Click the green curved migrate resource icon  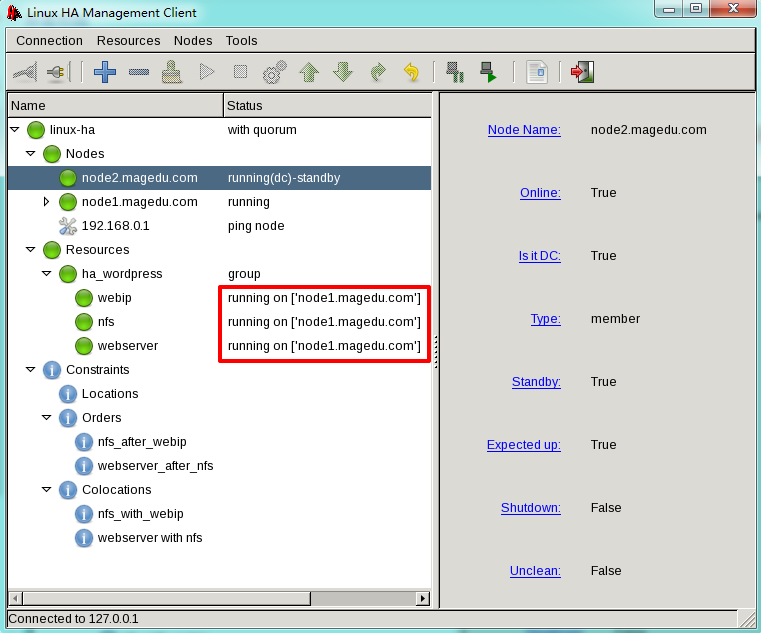[378, 72]
